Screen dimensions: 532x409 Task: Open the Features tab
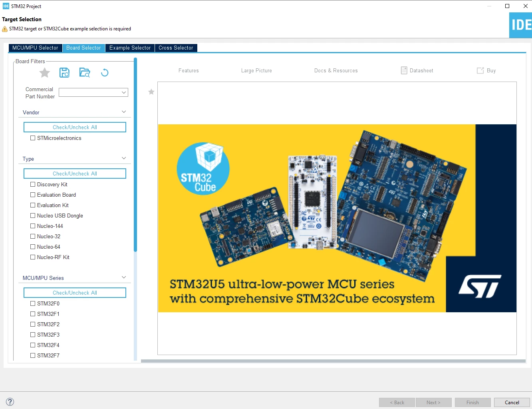click(189, 71)
